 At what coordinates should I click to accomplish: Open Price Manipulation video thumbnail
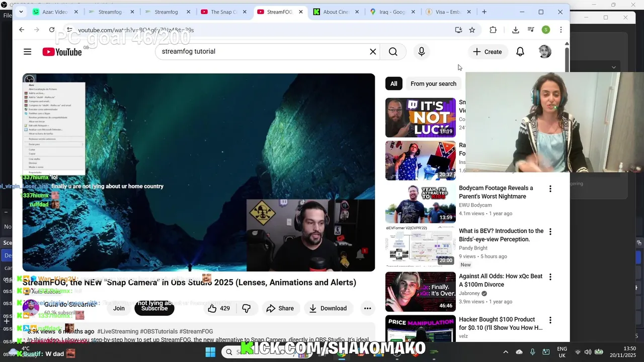tap(421, 329)
